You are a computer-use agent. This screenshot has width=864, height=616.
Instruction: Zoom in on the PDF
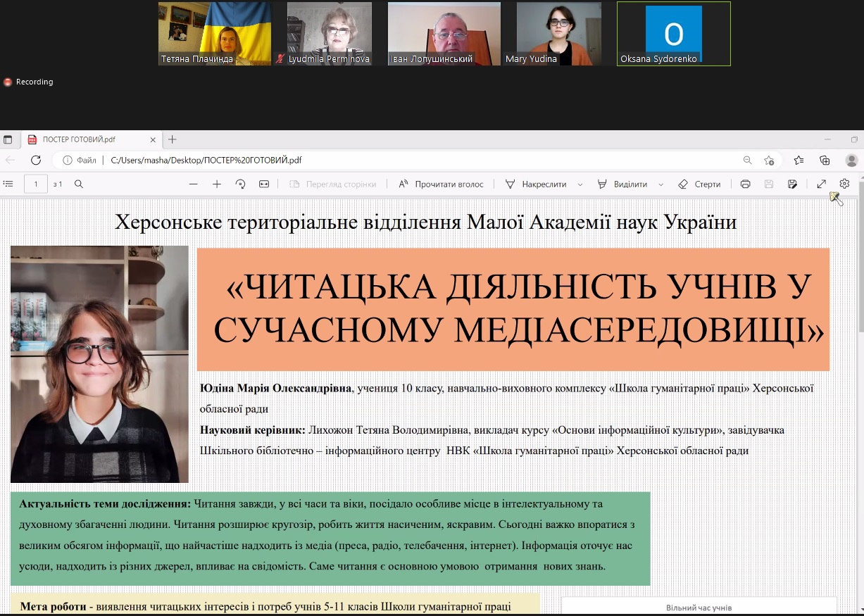(x=217, y=184)
